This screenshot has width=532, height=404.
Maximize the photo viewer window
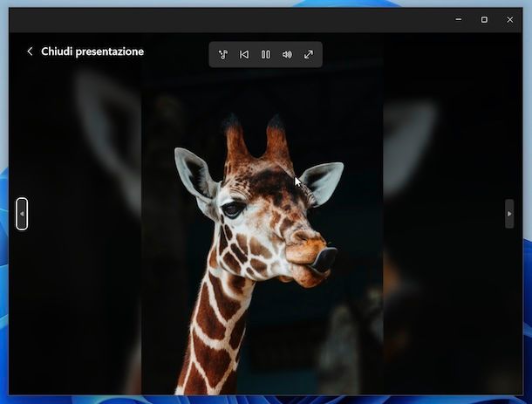pyautogui.click(x=484, y=19)
